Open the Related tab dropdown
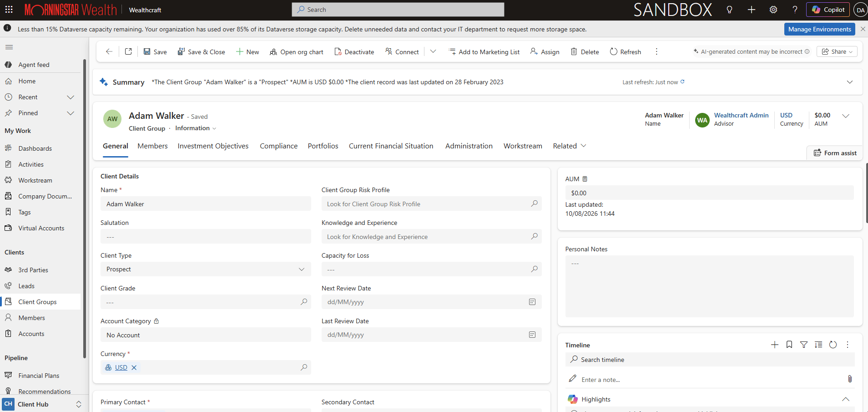The image size is (868, 412). (569, 146)
